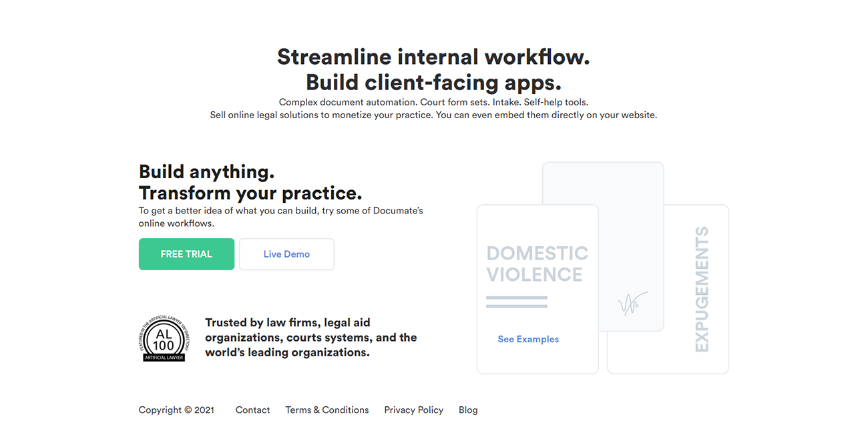
Task: Click the Complex document automation subheading
Action: pyautogui.click(x=433, y=102)
